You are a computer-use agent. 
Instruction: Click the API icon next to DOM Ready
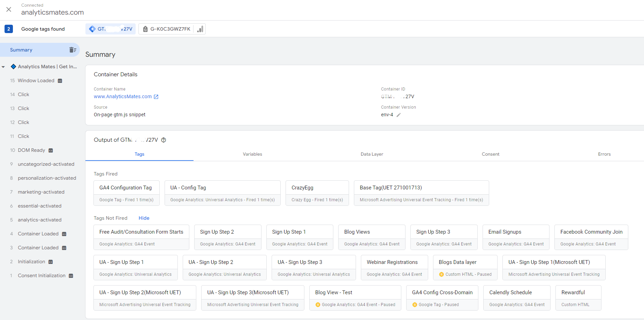pos(51,150)
